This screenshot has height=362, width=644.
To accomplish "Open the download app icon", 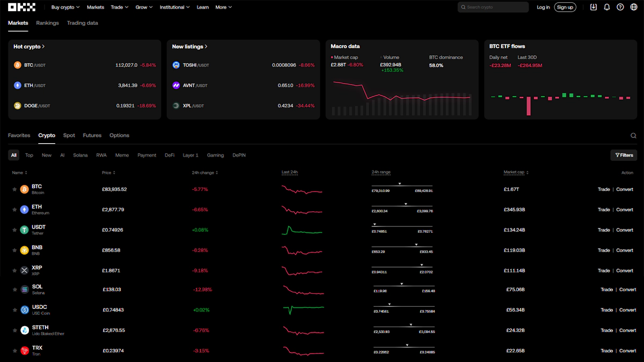I will [593, 7].
